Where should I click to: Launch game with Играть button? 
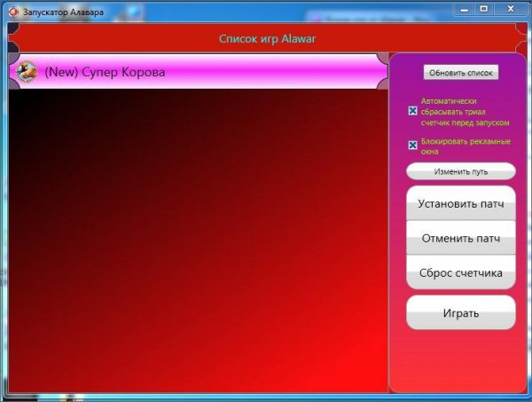[461, 312]
